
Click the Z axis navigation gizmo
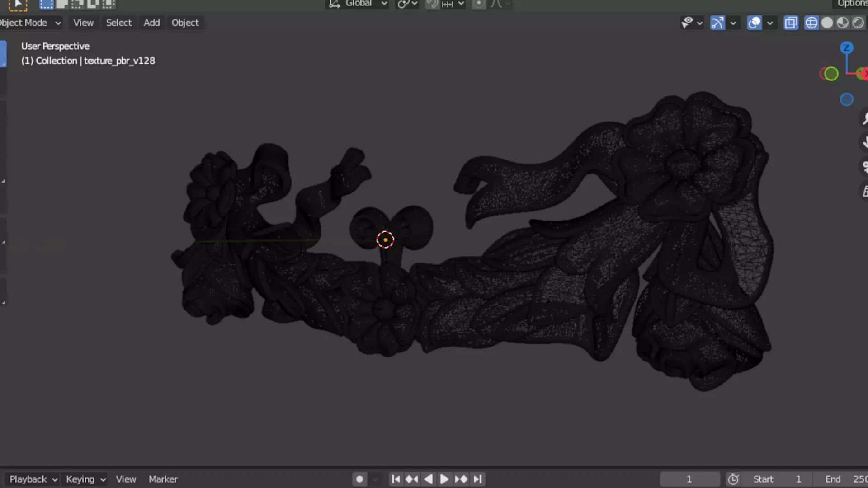click(x=846, y=48)
